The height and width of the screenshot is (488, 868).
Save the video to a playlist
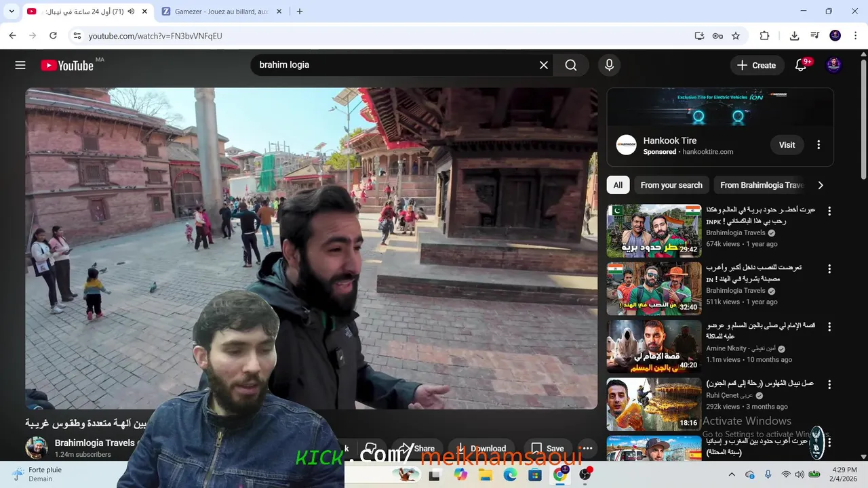(x=547, y=448)
